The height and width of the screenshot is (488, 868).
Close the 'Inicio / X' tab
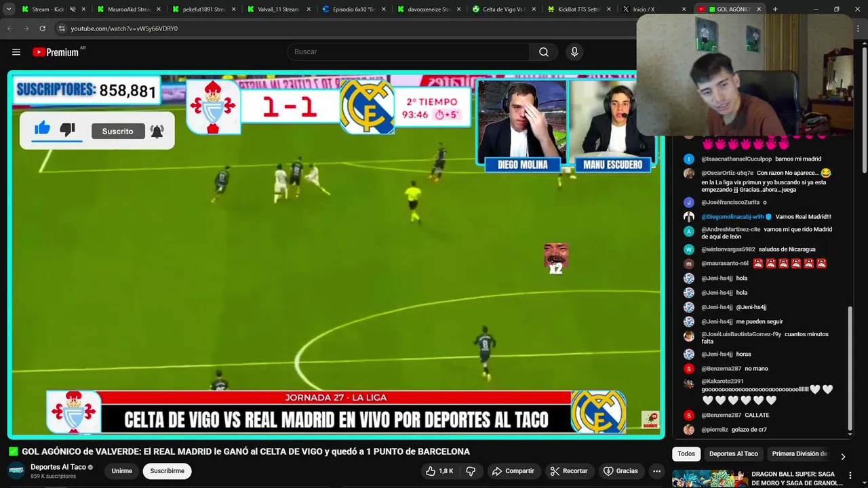(684, 9)
